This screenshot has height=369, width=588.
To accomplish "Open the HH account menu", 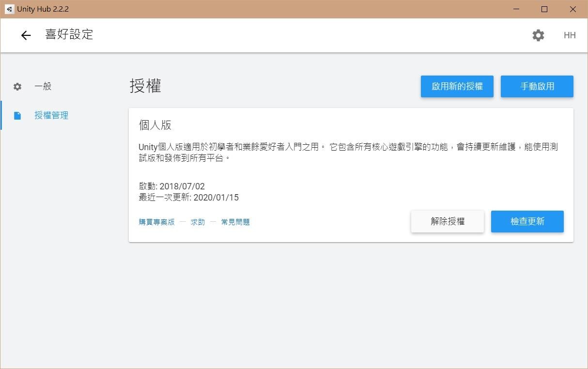I will tap(570, 35).
